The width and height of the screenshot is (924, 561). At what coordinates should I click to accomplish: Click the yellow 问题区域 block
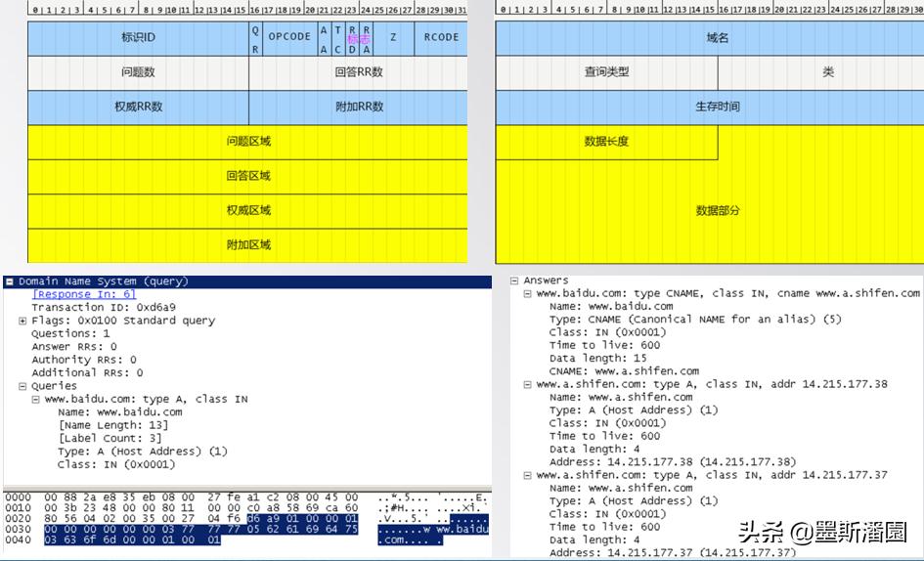248,142
